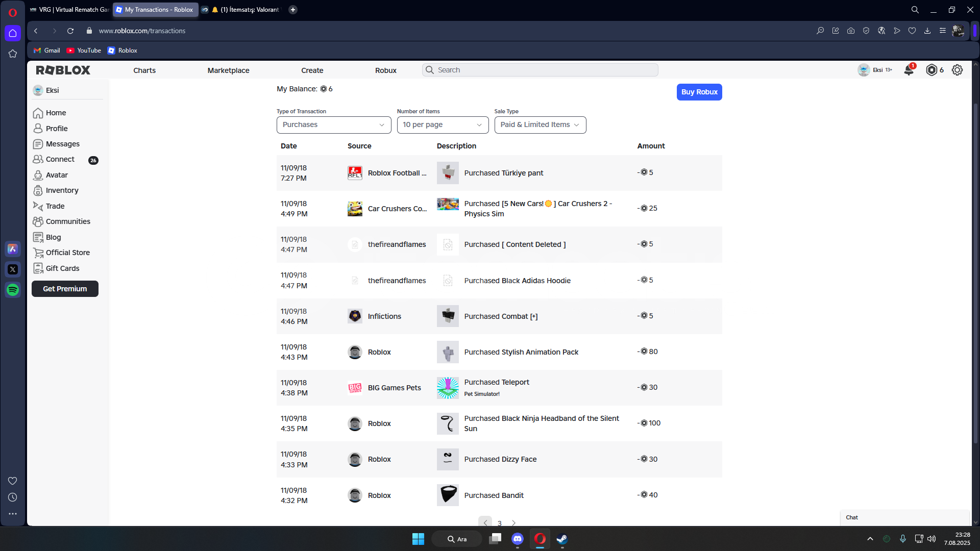Open Opera history clock icon
Screen dimensions: 980x551
click(x=13, y=497)
